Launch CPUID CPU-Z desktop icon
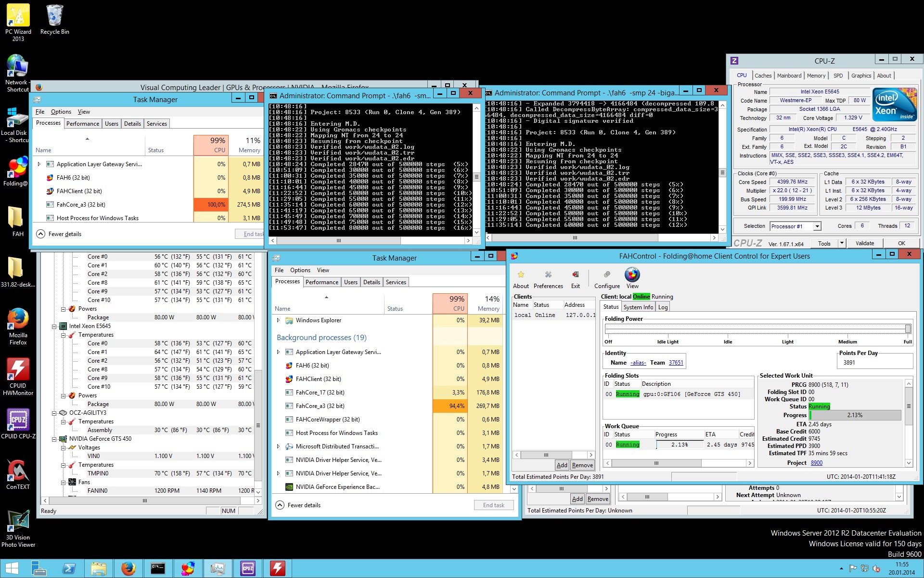Image resolution: width=924 pixels, height=578 pixels. 18,424
